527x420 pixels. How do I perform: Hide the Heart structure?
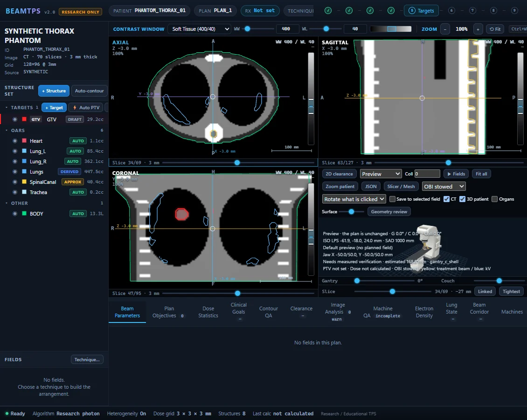pyautogui.click(x=15, y=141)
